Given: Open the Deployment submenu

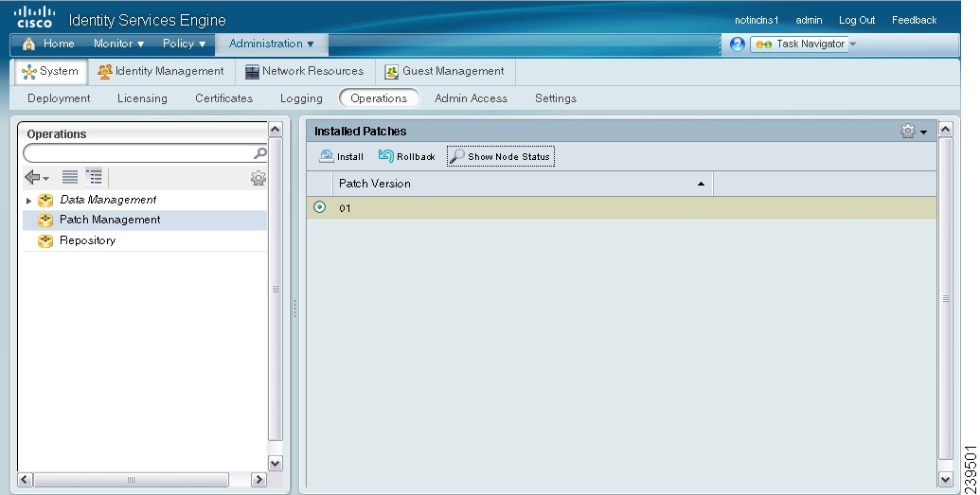Looking at the screenshot, I should 59,98.
